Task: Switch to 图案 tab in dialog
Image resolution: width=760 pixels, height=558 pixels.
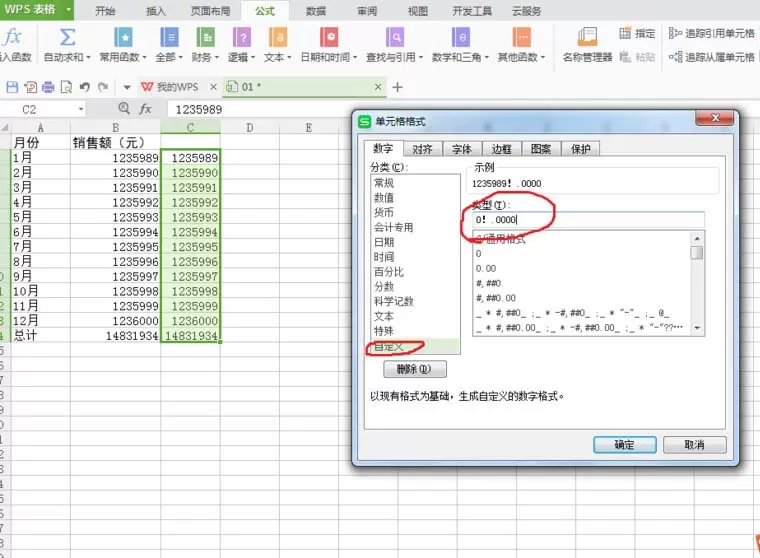Action: point(541,149)
